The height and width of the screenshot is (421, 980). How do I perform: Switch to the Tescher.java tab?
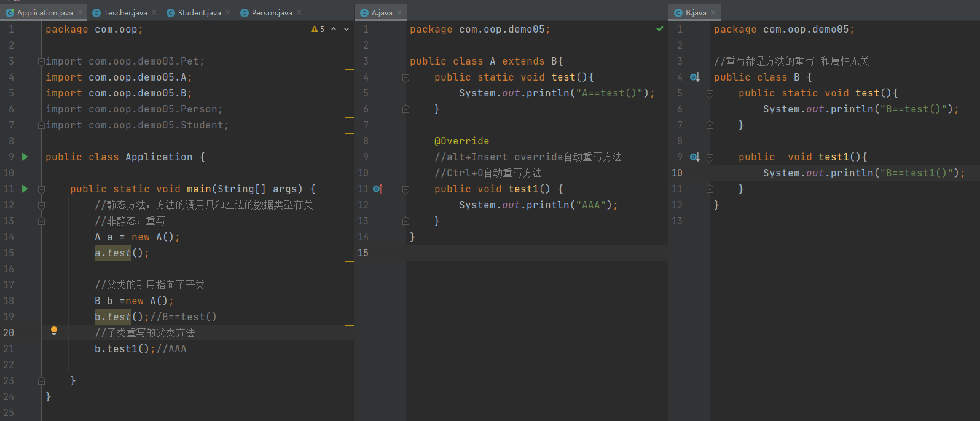(125, 12)
